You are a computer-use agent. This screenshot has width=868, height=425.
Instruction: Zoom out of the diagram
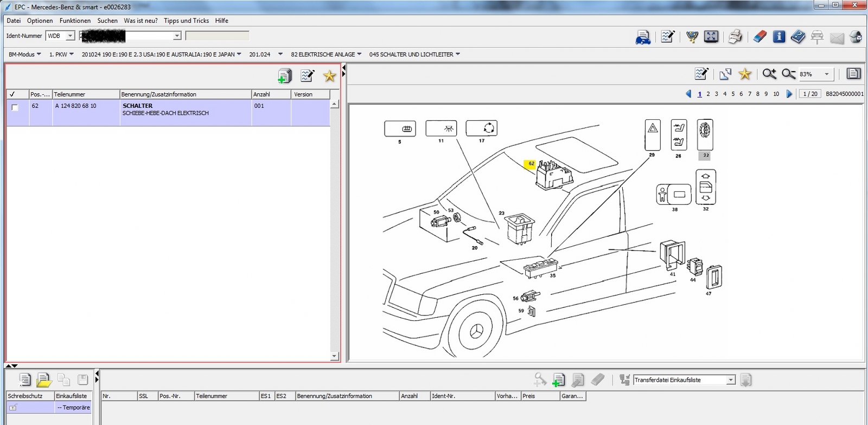pyautogui.click(x=789, y=74)
